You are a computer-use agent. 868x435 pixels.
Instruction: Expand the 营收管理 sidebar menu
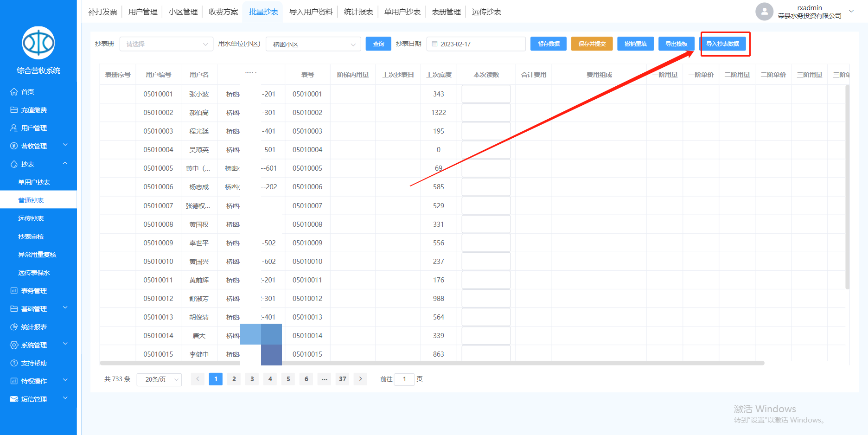coord(65,145)
